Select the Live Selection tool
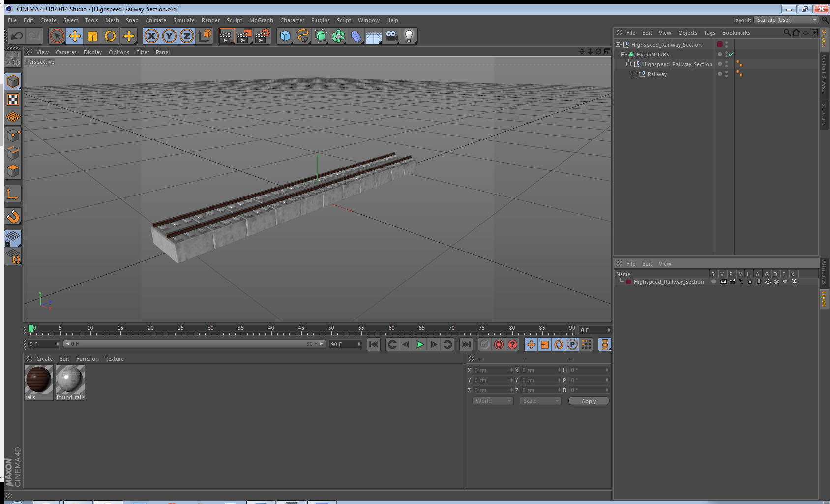 [57, 36]
